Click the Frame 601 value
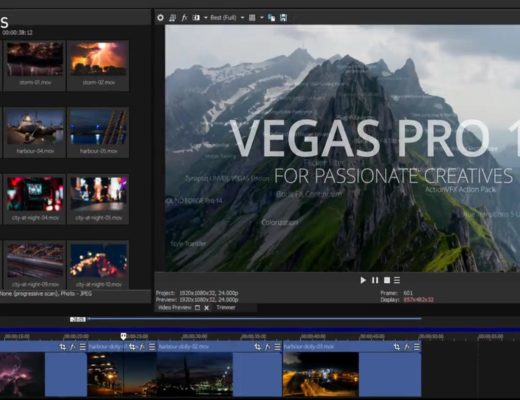The height and width of the screenshot is (400, 520). click(x=408, y=293)
